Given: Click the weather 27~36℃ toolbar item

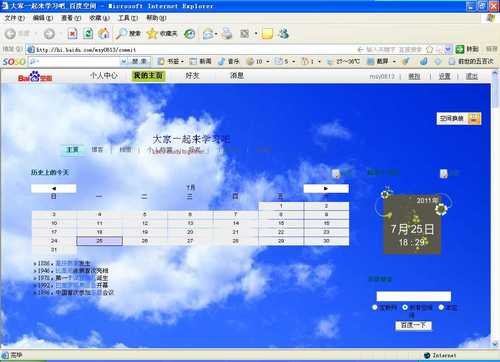Looking at the screenshot, I should coord(343,61).
